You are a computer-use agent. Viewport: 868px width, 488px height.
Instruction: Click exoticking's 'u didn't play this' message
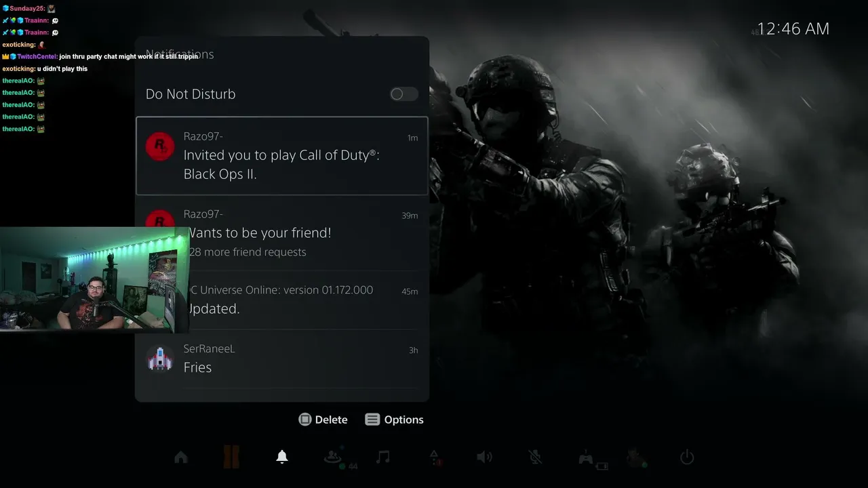click(x=45, y=68)
